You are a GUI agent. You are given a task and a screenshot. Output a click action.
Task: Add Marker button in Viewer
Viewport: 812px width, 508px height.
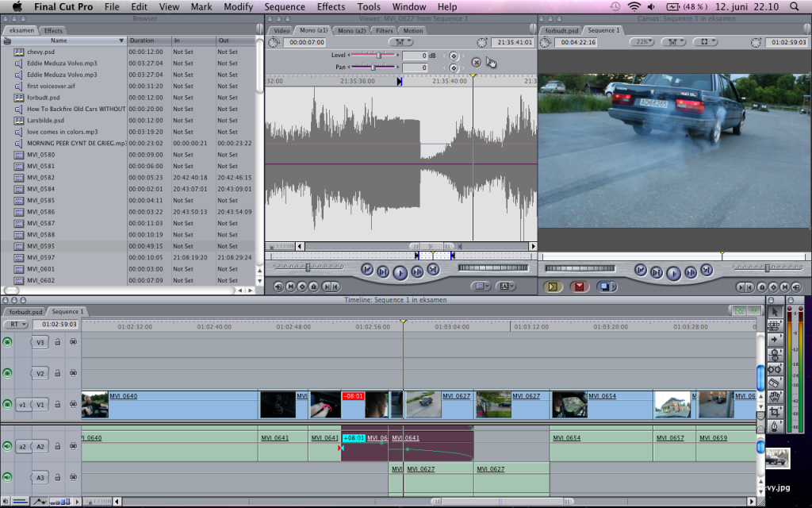[x=313, y=286]
